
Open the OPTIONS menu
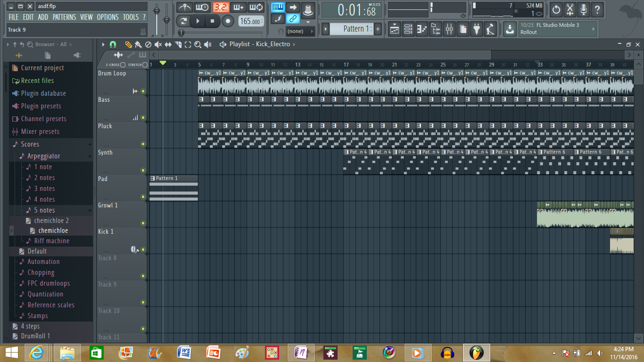coord(108,17)
